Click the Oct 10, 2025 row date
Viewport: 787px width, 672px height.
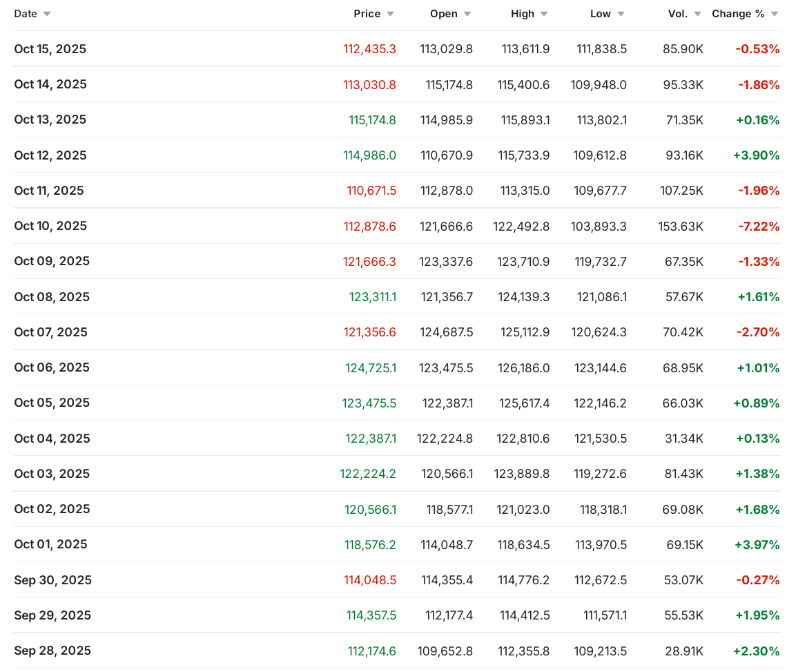tap(50, 226)
